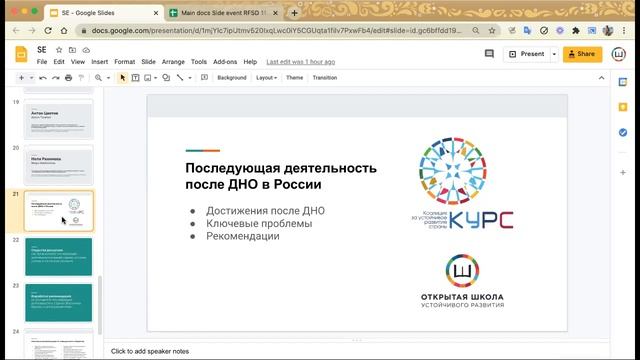Reload the browser page
640x360 pixels.
pyautogui.click(x=48, y=31)
